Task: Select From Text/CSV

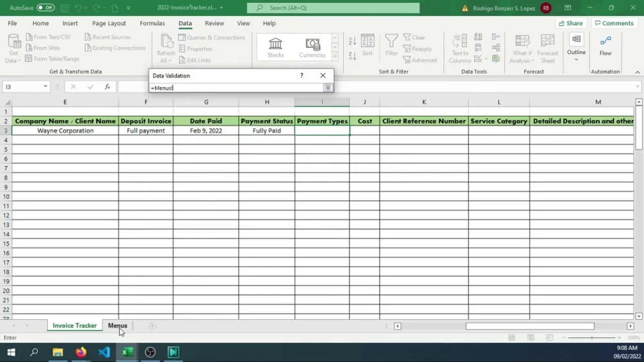Action: click(48, 37)
